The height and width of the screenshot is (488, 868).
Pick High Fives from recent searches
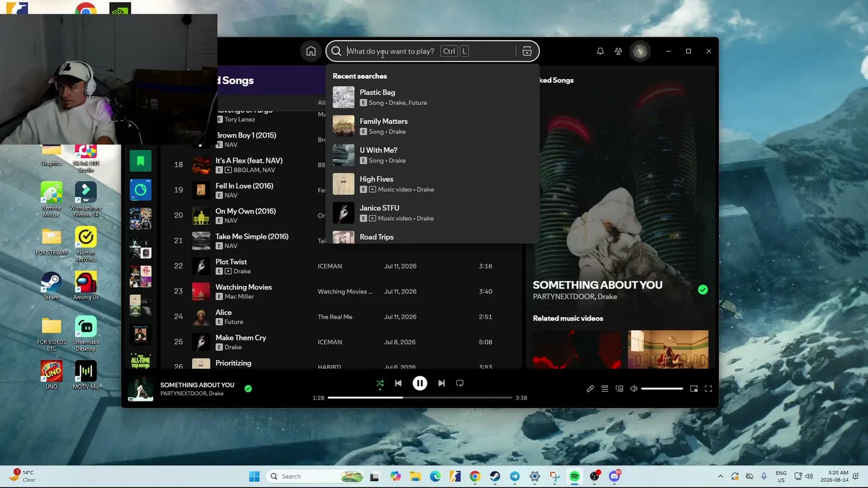point(433,184)
